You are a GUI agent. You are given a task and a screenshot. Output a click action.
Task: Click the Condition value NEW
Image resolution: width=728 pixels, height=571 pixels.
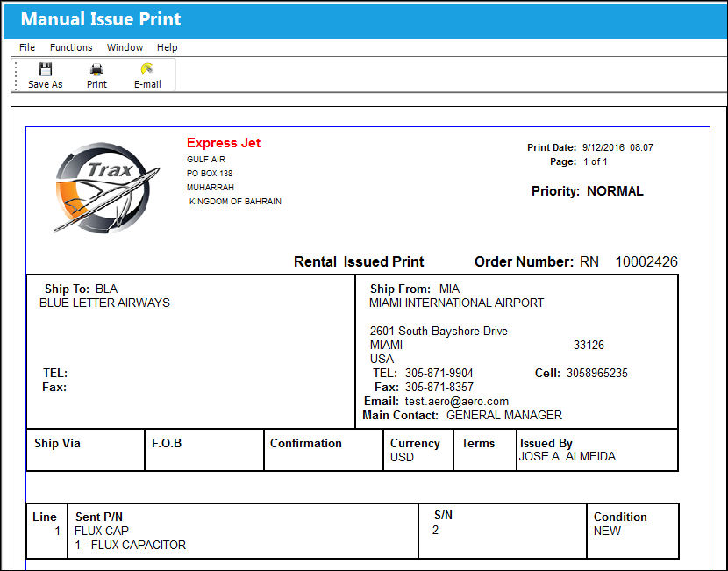(607, 531)
